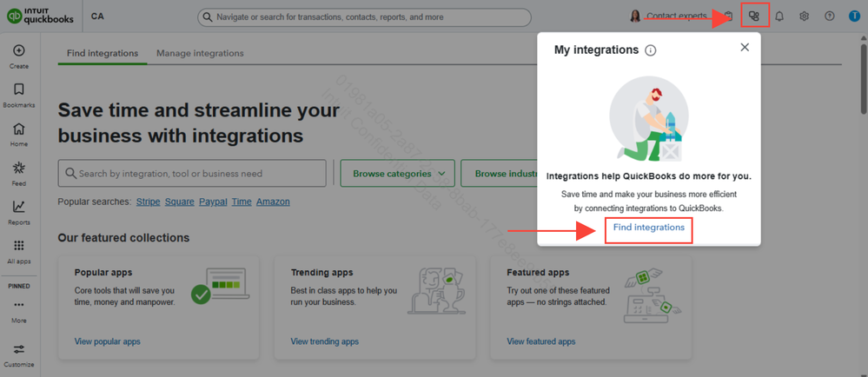868x377 pixels.
Task: Click the Trending apps card title
Action: coord(322,273)
